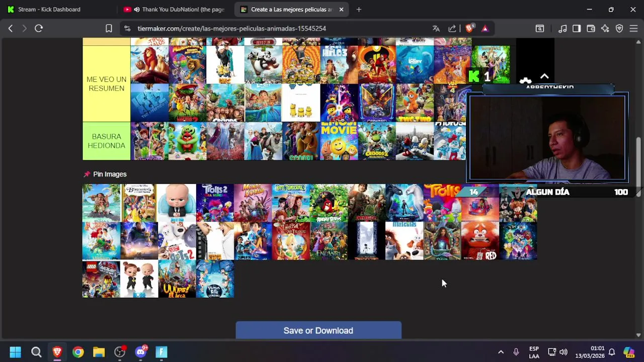This screenshot has height=362, width=644.
Task: Open the Windows Start menu
Action: (x=15, y=352)
